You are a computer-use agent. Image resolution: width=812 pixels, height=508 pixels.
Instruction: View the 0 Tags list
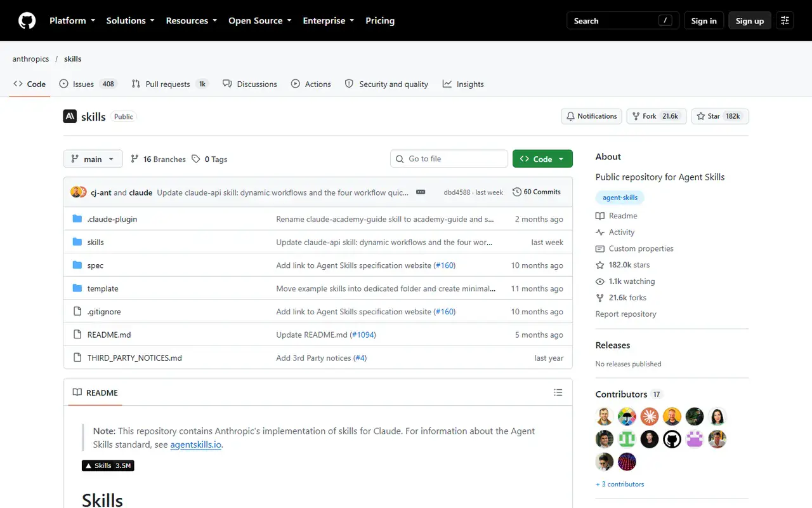pyautogui.click(x=209, y=159)
